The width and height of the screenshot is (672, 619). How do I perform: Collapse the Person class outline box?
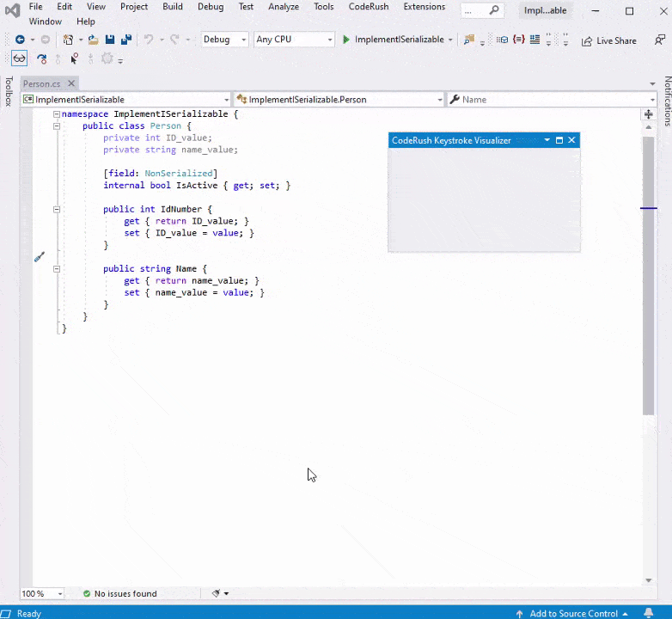[57, 126]
